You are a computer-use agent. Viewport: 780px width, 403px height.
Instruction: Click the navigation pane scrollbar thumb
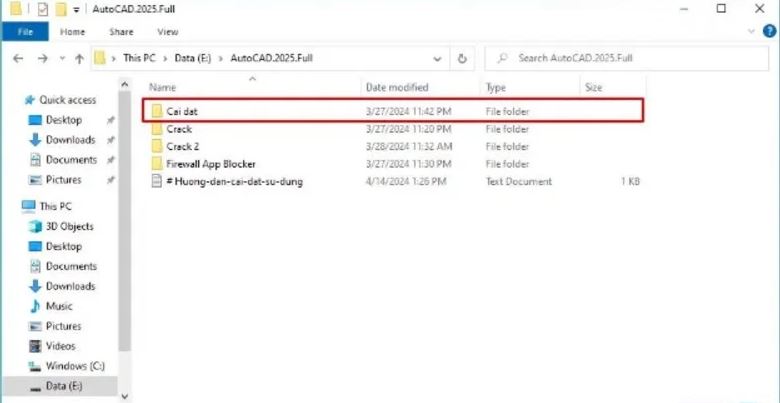tap(124, 221)
